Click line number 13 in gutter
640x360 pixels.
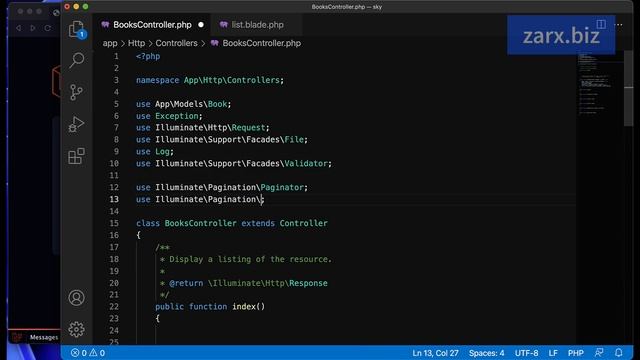[114, 199]
